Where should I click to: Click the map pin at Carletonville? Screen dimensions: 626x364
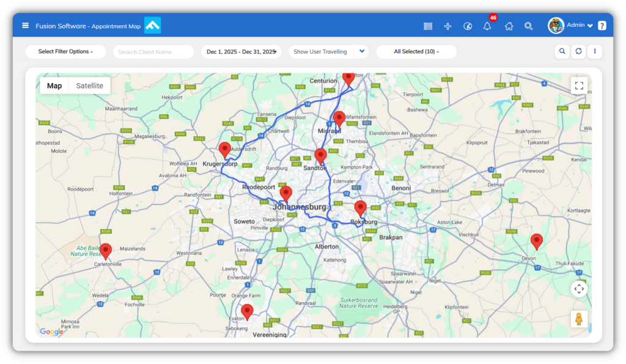(x=105, y=251)
